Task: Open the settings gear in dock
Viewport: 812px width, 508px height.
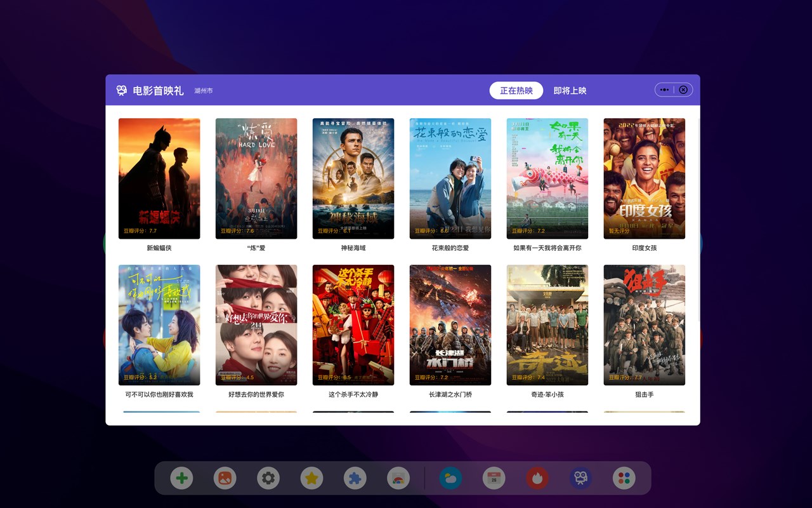Action: click(x=268, y=478)
